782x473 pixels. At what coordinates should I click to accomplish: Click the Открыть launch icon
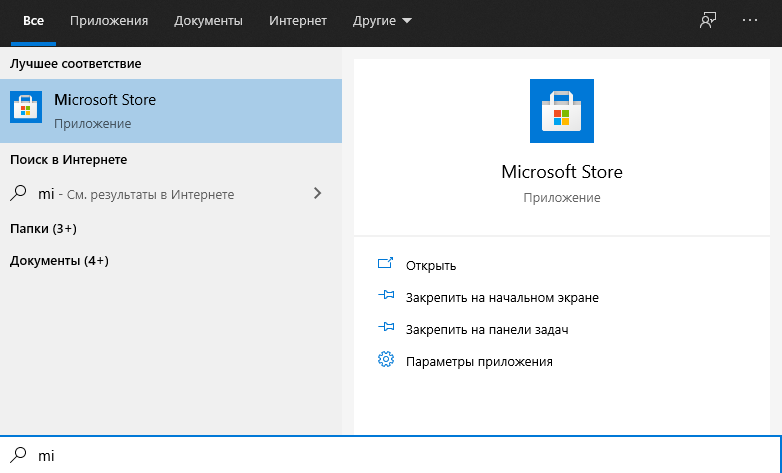(386, 263)
